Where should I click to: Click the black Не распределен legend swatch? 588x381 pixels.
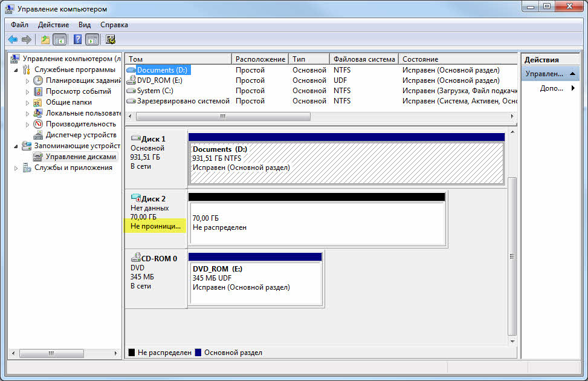click(132, 353)
